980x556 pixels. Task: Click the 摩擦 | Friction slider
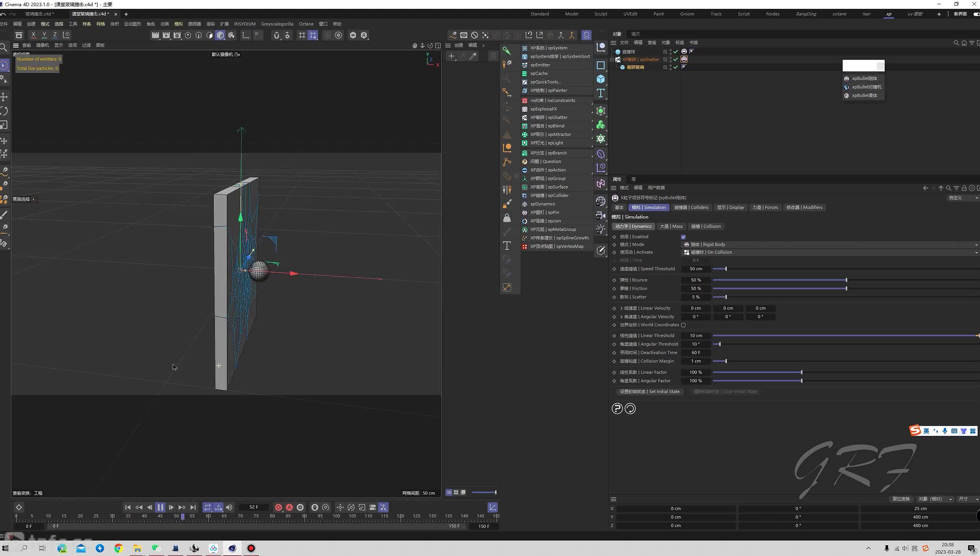click(846, 288)
